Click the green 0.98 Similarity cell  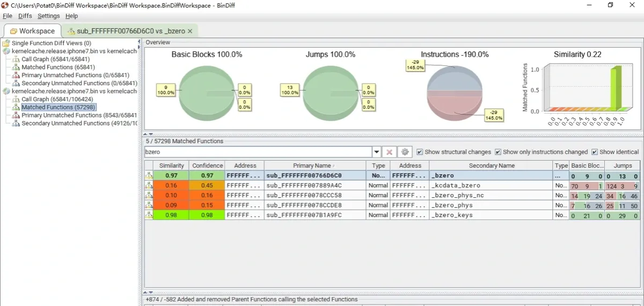[171, 215]
